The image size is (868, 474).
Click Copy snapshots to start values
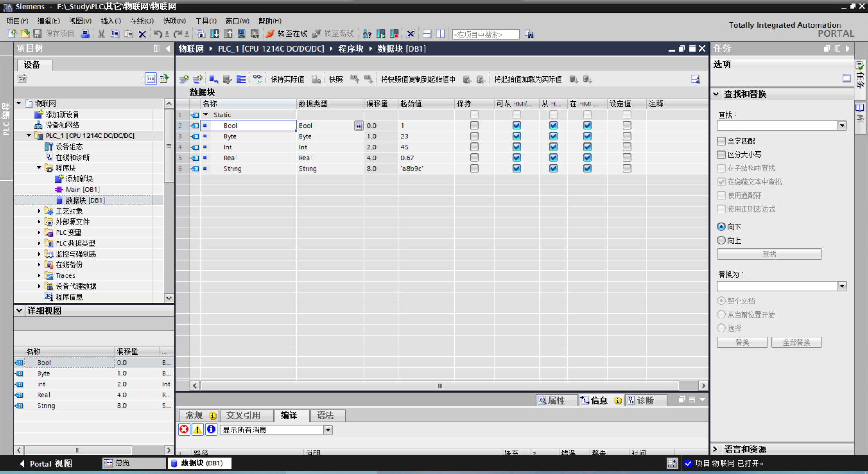[418, 79]
